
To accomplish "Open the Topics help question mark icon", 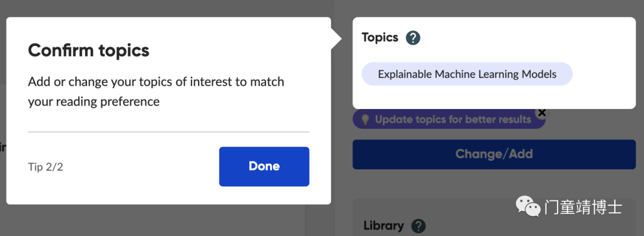I will (x=413, y=38).
